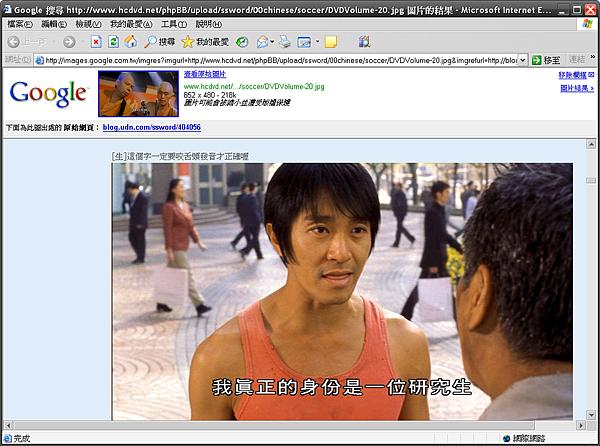Click the 完成 status bar text
Image resolution: width=600 pixels, height=446 pixels.
(x=21, y=438)
